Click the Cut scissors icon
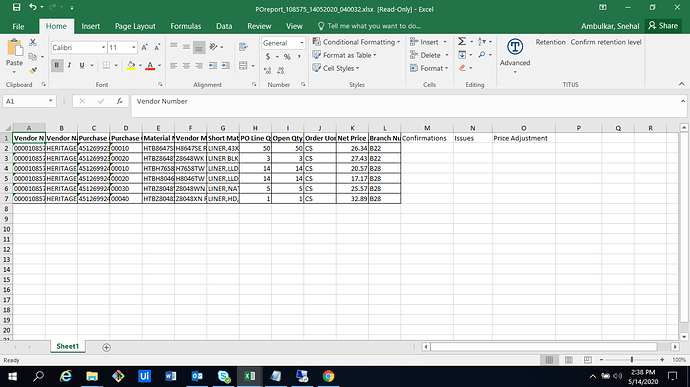The image size is (690, 387). [x=33, y=42]
